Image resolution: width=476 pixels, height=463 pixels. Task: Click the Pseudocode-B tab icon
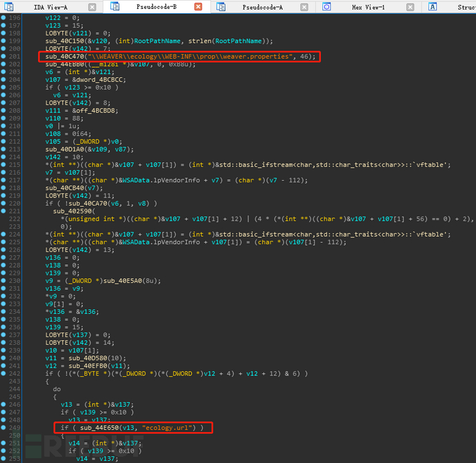(x=115, y=6)
